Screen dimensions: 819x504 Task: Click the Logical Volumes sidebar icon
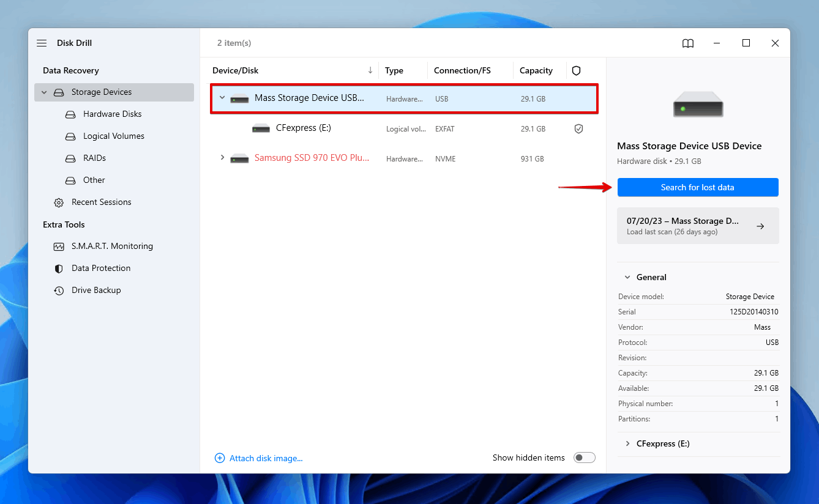(x=71, y=136)
